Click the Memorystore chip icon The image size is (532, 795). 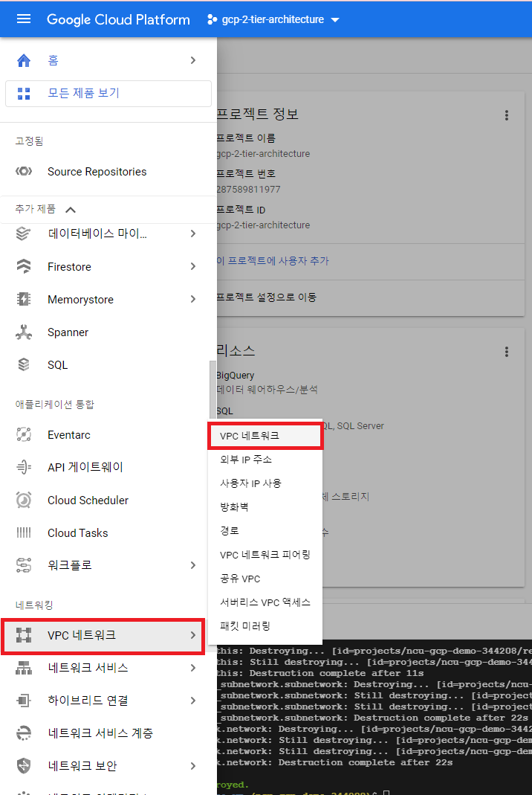pyautogui.click(x=24, y=299)
